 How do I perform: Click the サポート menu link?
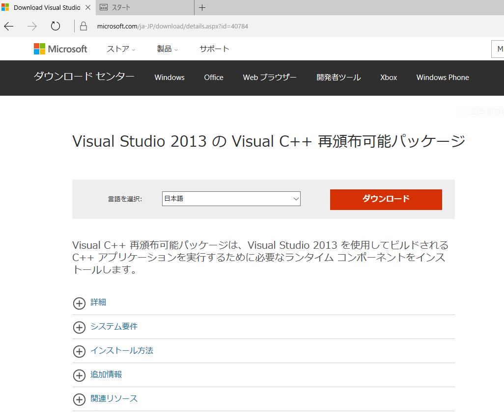click(214, 49)
